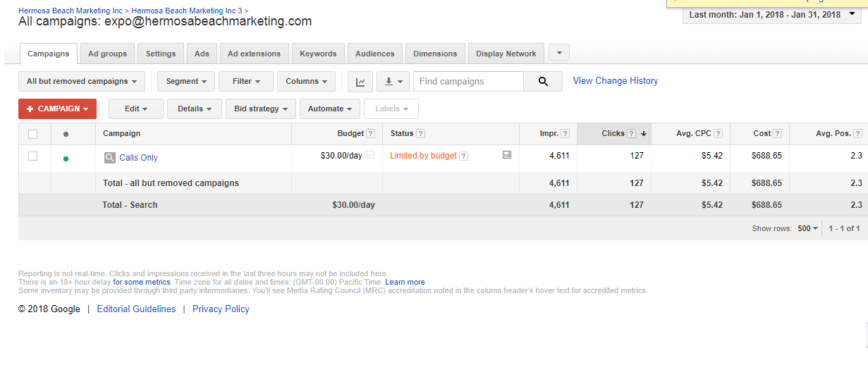Click the red + CAMPAIGN button
This screenshot has height=365, width=868.
(57, 109)
